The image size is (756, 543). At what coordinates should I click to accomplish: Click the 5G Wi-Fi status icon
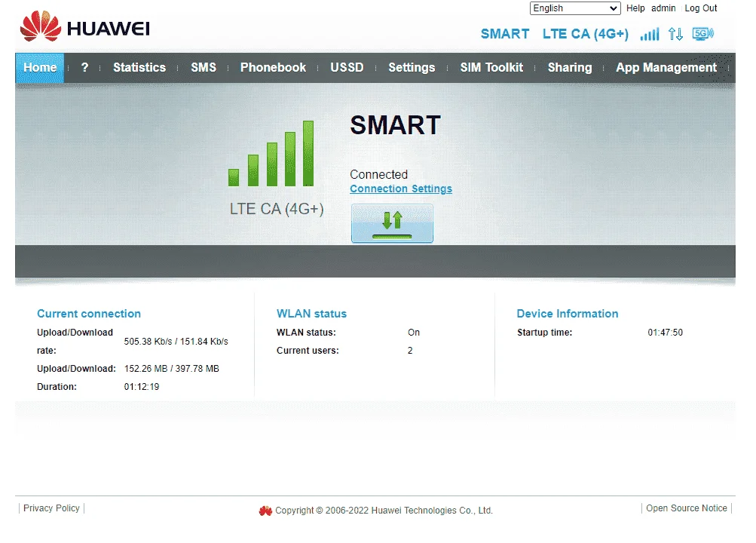coord(703,34)
